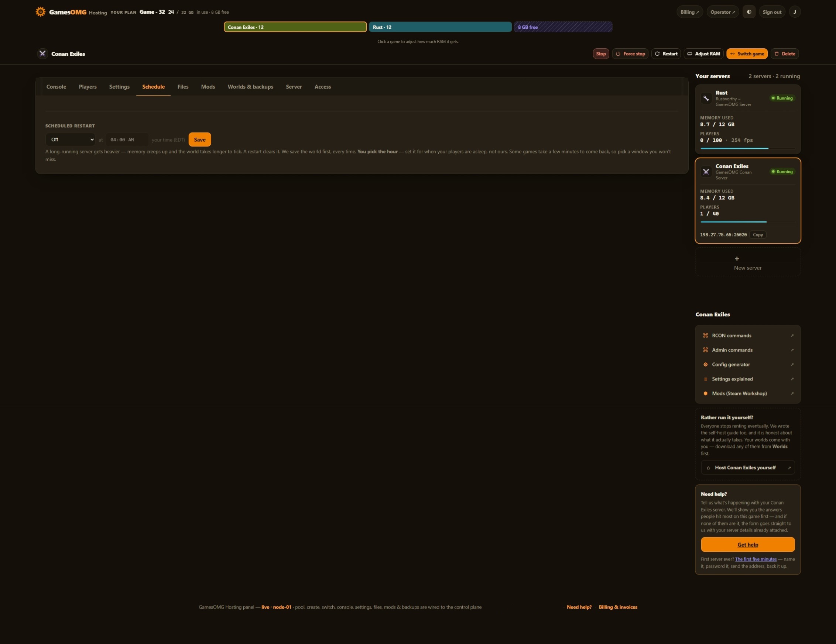Click the Rust server card icon
Image resolution: width=836 pixels, height=644 pixels.
(x=706, y=98)
